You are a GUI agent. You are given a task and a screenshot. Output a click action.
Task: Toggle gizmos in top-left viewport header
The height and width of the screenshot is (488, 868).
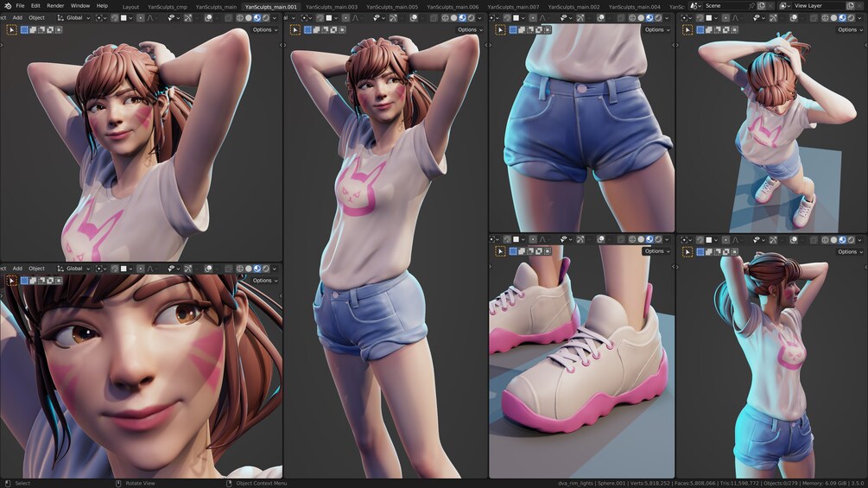click(x=188, y=17)
